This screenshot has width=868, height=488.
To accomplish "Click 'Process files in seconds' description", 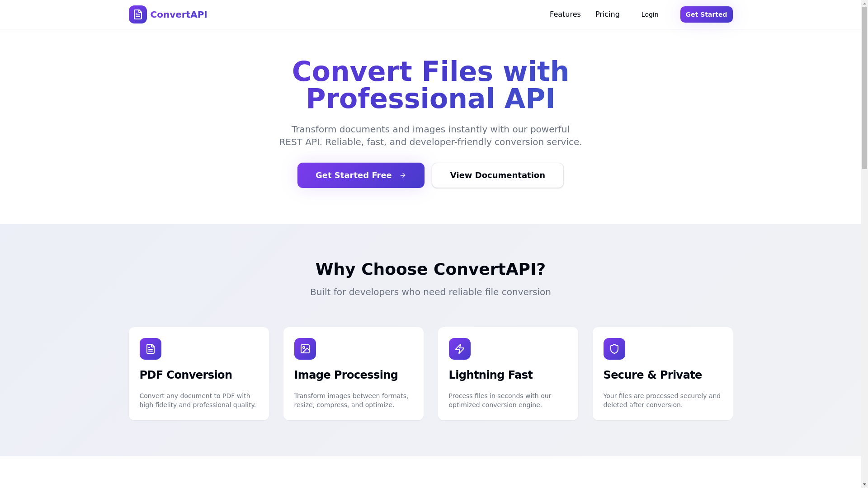I will (500, 400).
